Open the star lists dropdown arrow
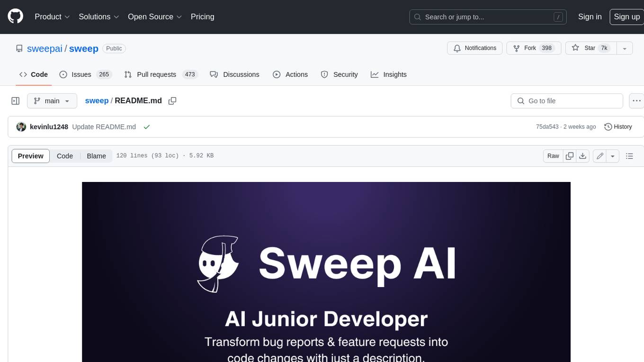 pos(625,48)
